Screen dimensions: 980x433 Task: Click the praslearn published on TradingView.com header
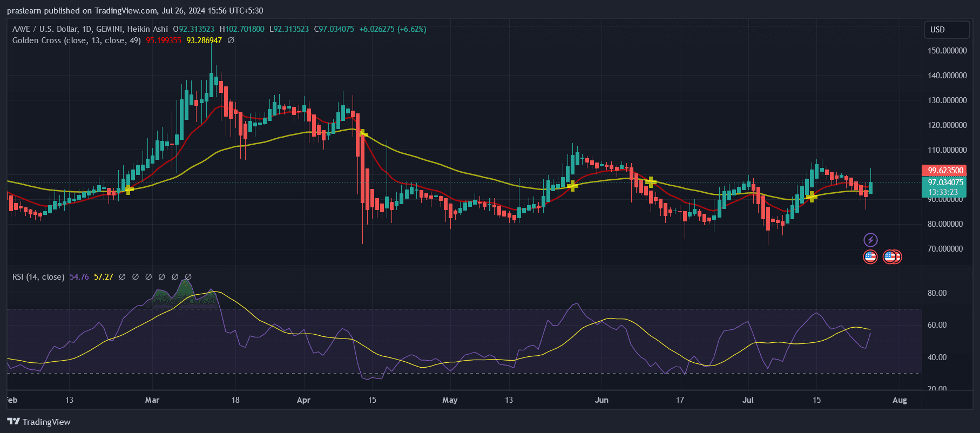[x=135, y=11]
